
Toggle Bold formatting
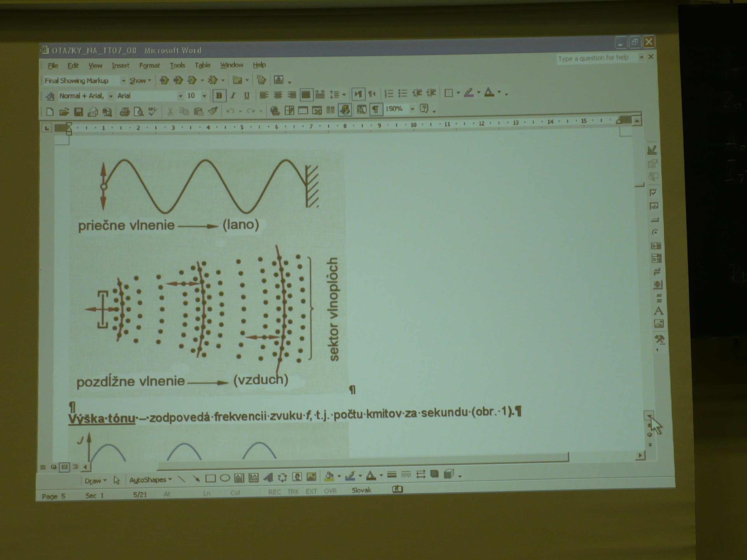click(219, 96)
